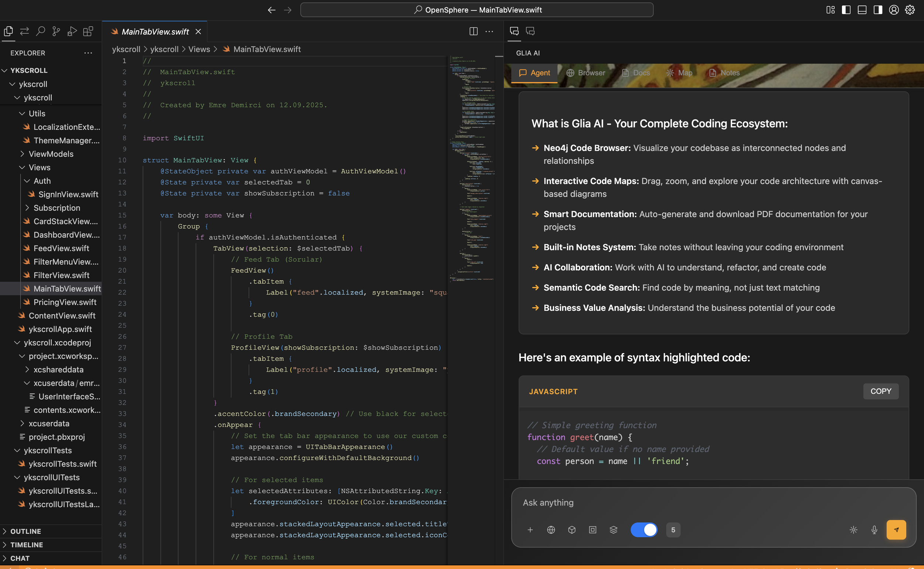Send the message with the orange arrow button
Image resolution: width=924 pixels, height=569 pixels.
click(x=896, y=530)
